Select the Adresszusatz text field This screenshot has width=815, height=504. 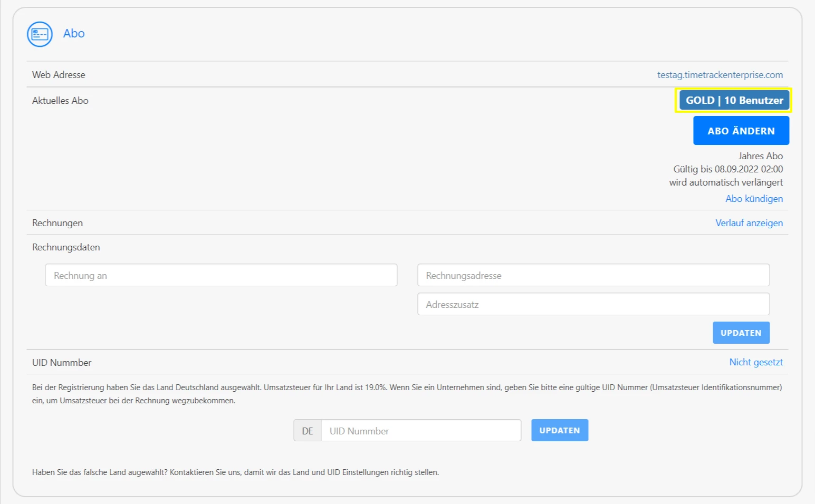(x=593, y=304)
